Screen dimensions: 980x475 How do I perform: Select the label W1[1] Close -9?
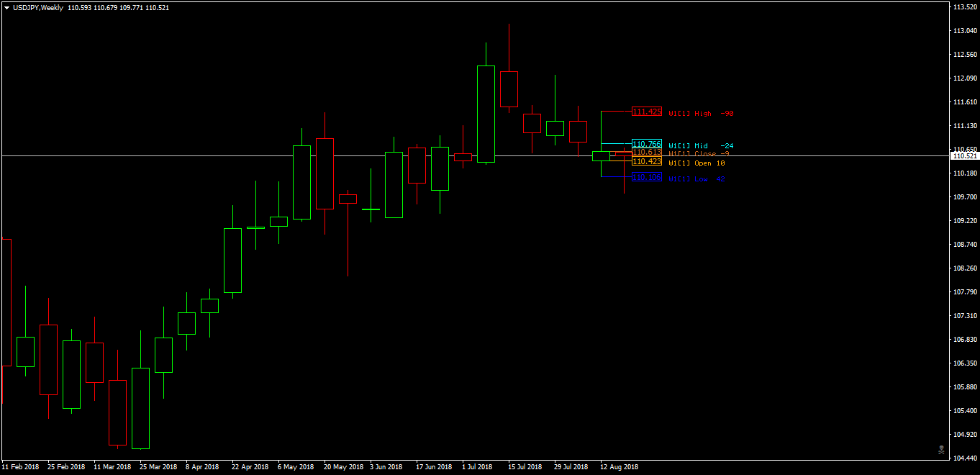click(699, 153)
